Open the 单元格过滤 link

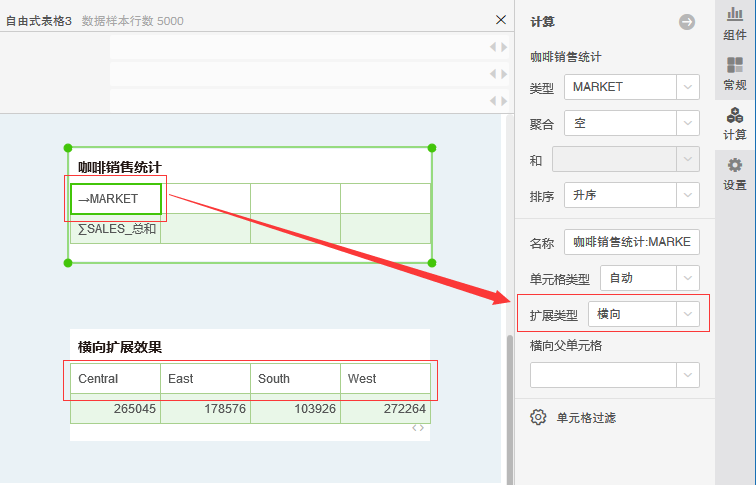586,417
